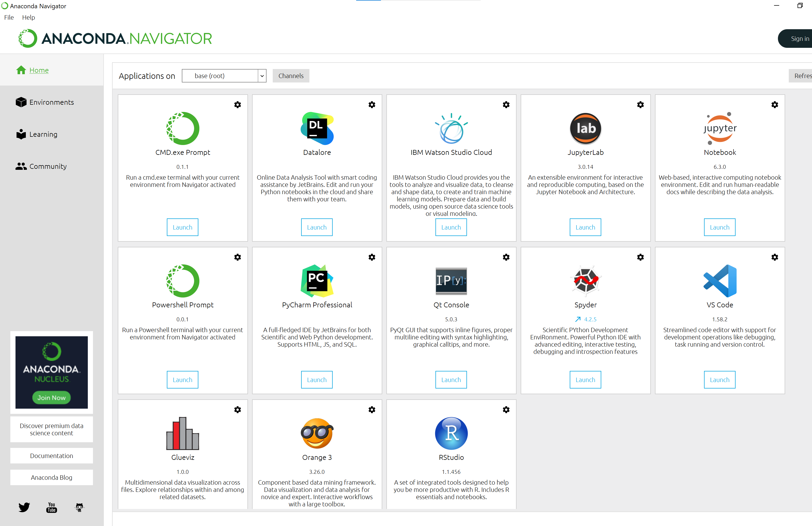Open the Anaconda Blog link

[51, 477]
